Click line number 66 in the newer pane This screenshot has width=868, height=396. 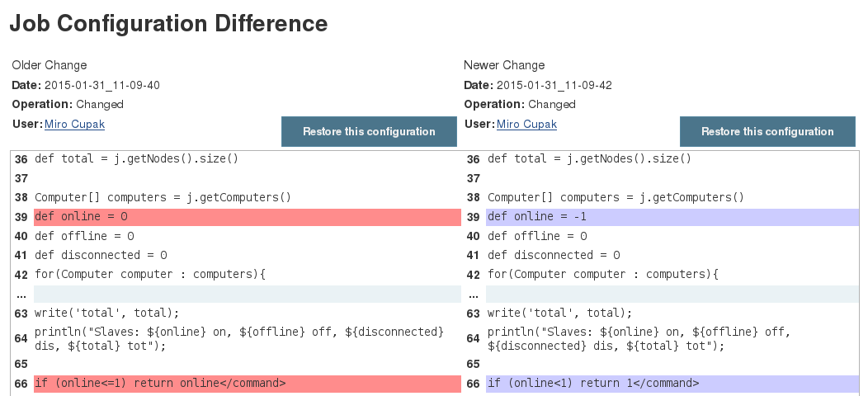[474, 384]
